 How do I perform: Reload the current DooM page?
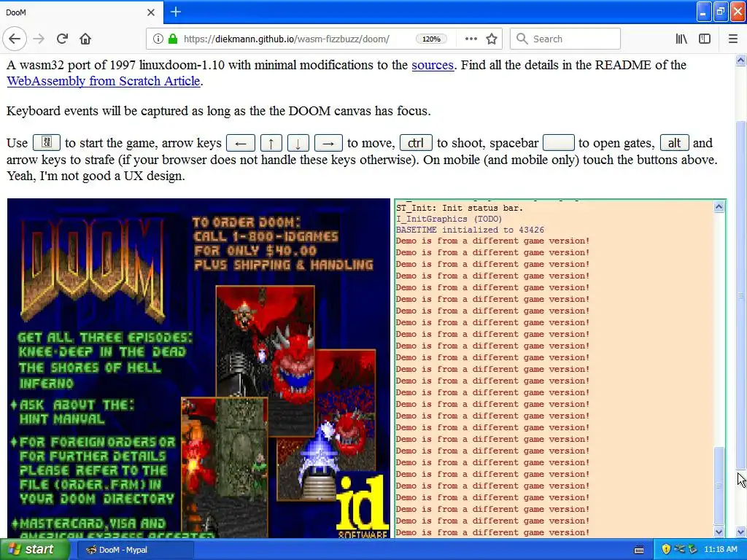click(x=62, y=39)
